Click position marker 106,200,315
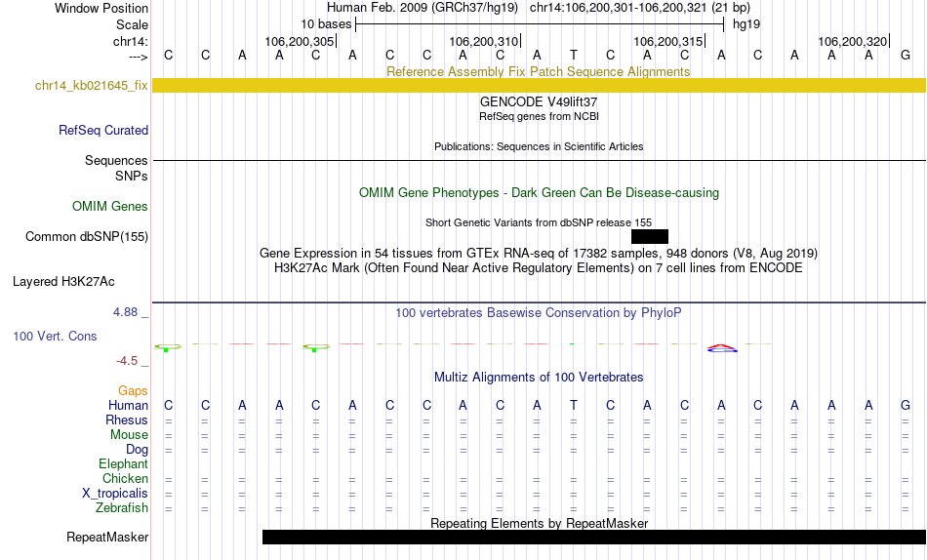Image resolution: width=927 pixels, height=560 pixels. click(x=668, y=41)
